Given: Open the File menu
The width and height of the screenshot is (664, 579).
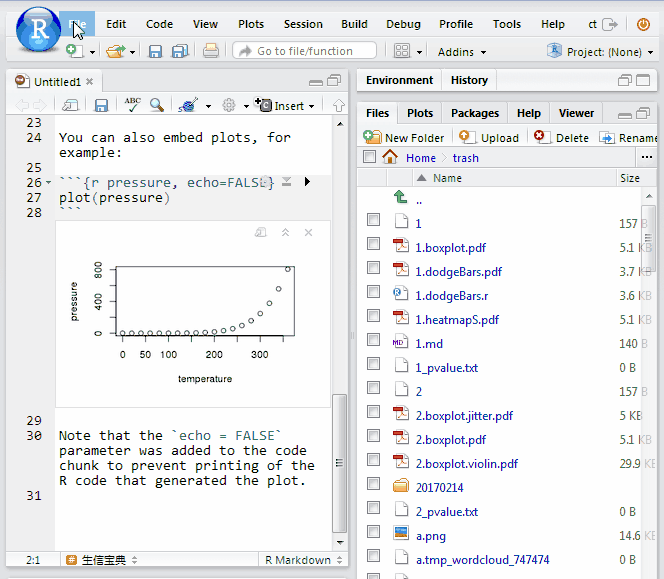Looking at the screenshot, I should 77,24.
